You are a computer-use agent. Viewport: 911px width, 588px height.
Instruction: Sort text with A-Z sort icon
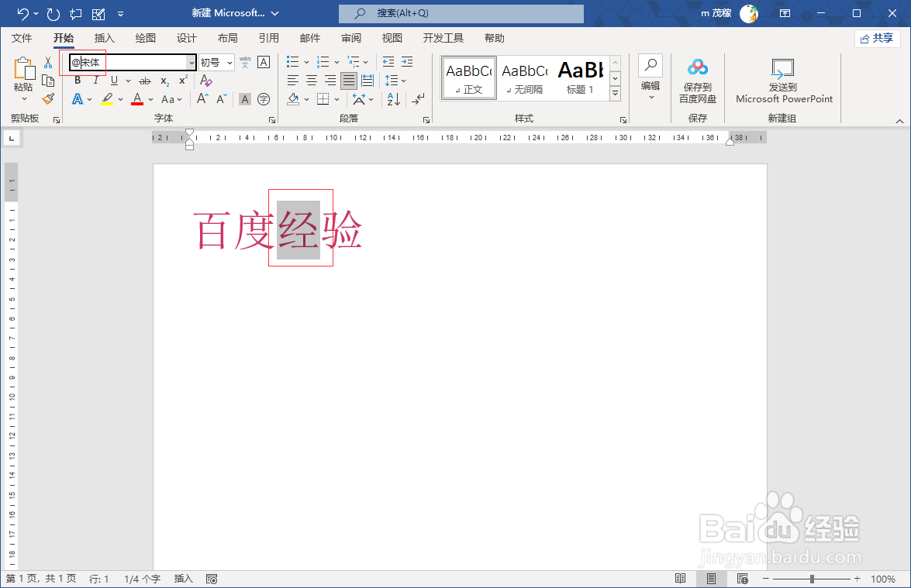393,99
